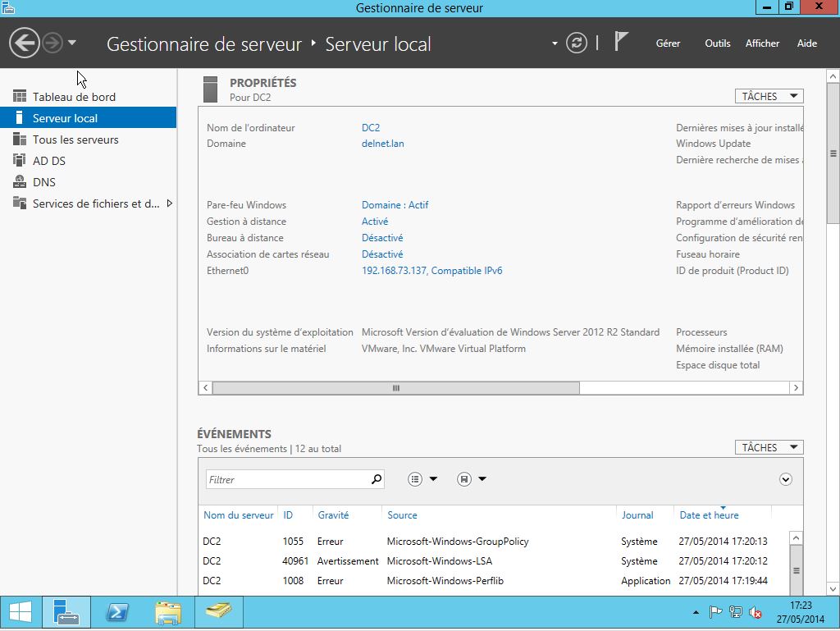Image resolution: width=840 pixels, height=631 pixels.
Task: Click the Tableau de bord icon
Action: click(20, 97)
